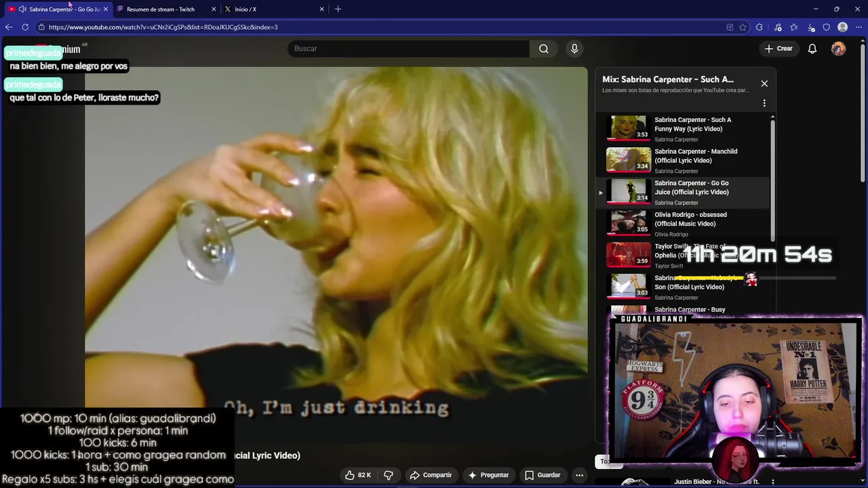Click the Manchild video thumbnail

(629, 159)
